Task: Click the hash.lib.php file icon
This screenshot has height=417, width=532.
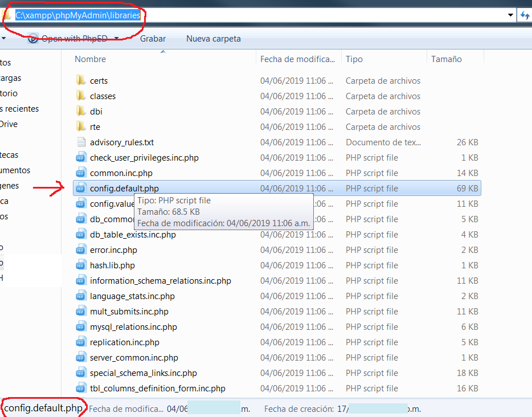Action: (x=81, y=265)
